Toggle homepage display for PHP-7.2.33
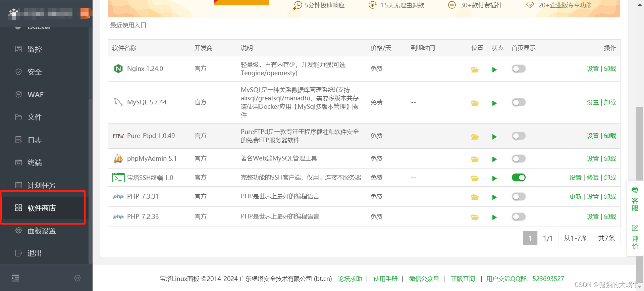The width and height of the screenshot is (644, 291). (519, 217)
